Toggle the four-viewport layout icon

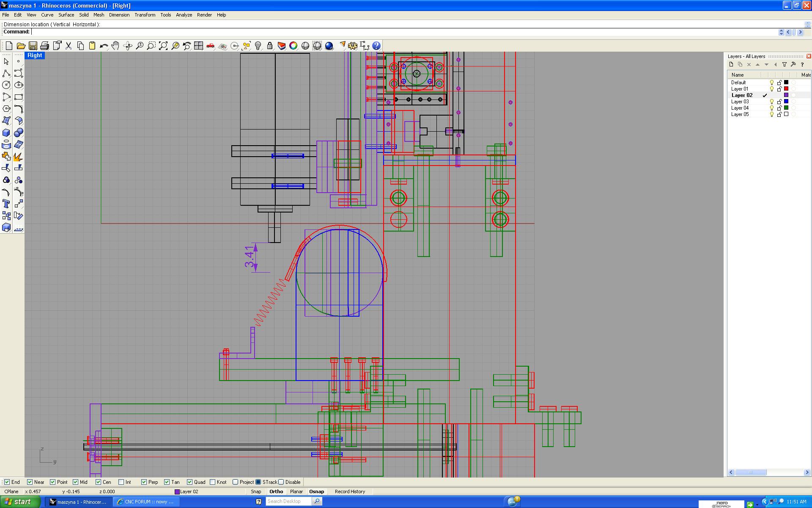[198, 46]
